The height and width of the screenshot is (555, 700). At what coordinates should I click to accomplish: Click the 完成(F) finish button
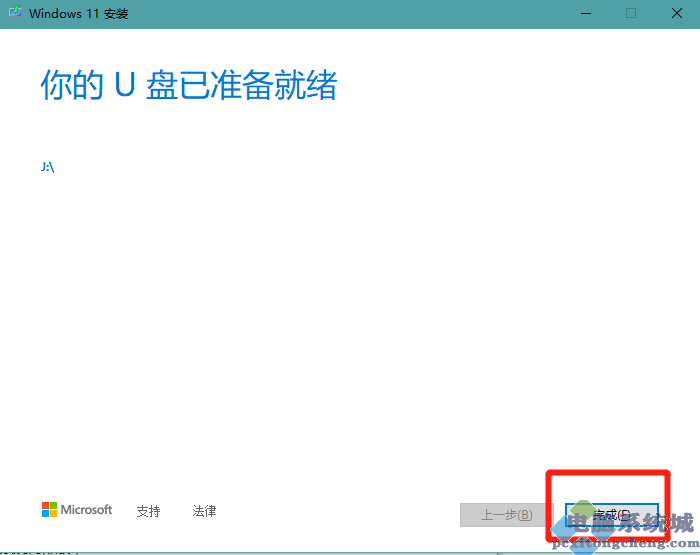(x=612, y=515)
